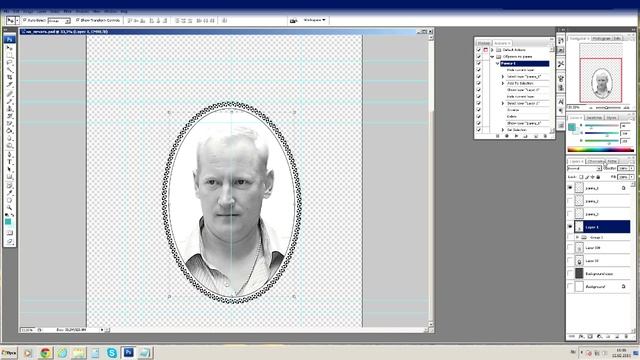Open the layer Fill slider arrow
This screenshot has height=360, width=640.
point(632,177)
